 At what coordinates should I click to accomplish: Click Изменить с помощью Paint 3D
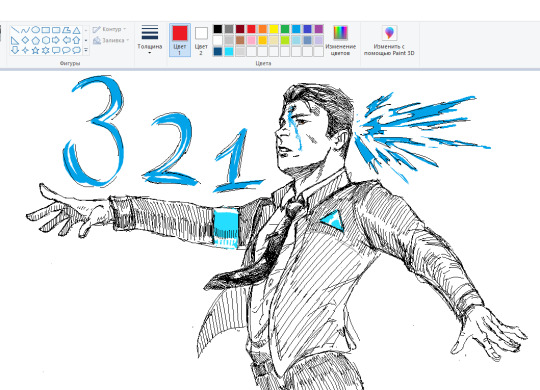click(x=389, y=40)
